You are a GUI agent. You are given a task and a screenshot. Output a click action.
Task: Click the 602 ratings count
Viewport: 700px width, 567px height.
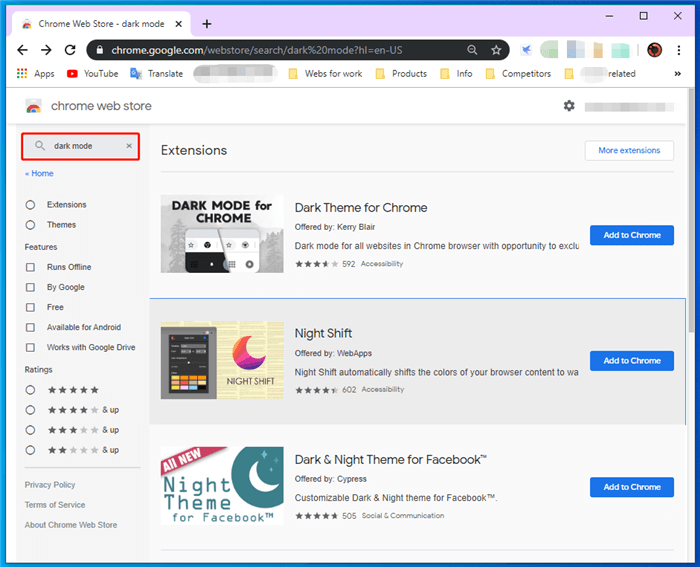pos(349,390)
